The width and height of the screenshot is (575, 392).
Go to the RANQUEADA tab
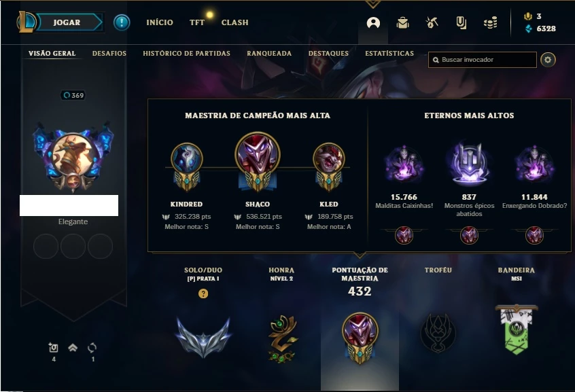[269, 54]
